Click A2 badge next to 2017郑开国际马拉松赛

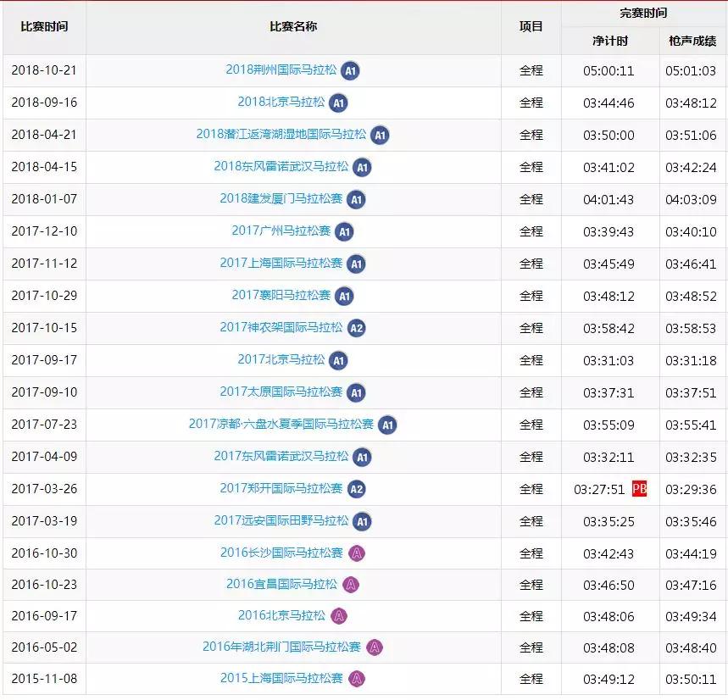point(356,489)
